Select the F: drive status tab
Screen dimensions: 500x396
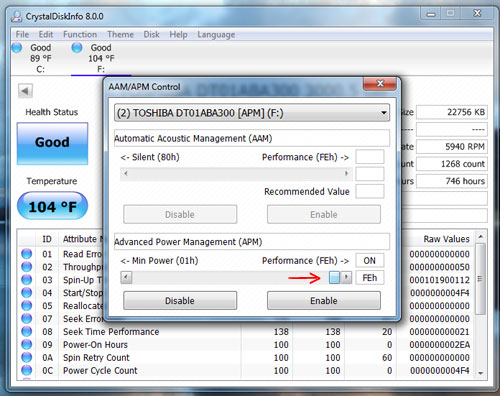(x=101, y=58)
